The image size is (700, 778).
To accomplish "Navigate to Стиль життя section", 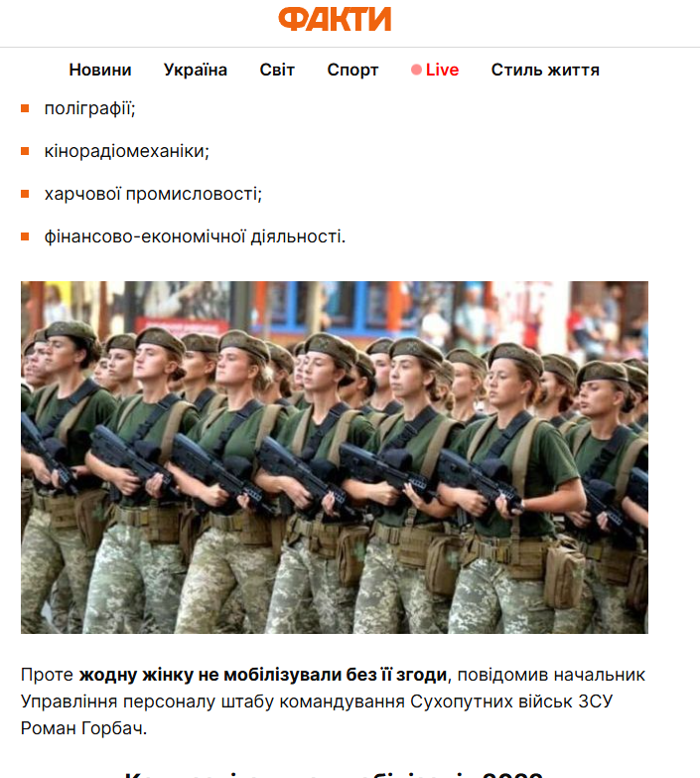I will [x=545, y=70].
